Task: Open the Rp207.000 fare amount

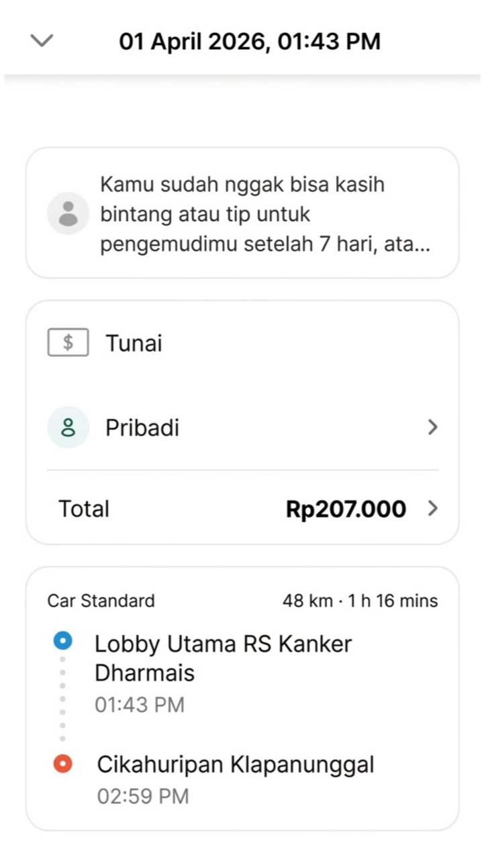Action: (x=346, y=509)
